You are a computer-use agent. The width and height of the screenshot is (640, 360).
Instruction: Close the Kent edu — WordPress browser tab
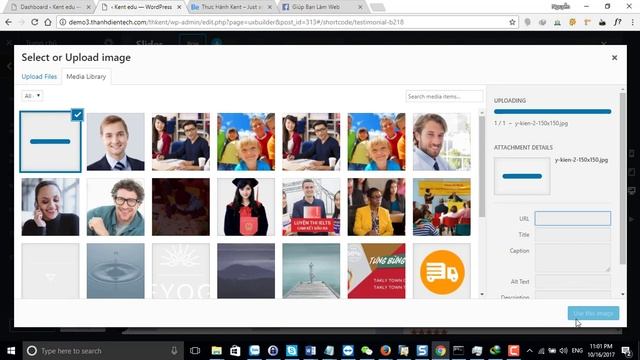tap(179, 7)
